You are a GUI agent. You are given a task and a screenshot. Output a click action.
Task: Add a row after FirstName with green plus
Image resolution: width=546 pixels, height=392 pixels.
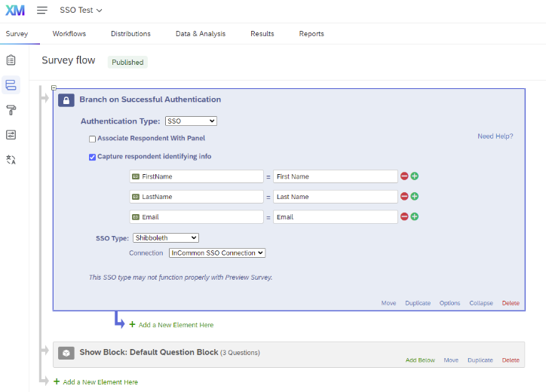414,176
